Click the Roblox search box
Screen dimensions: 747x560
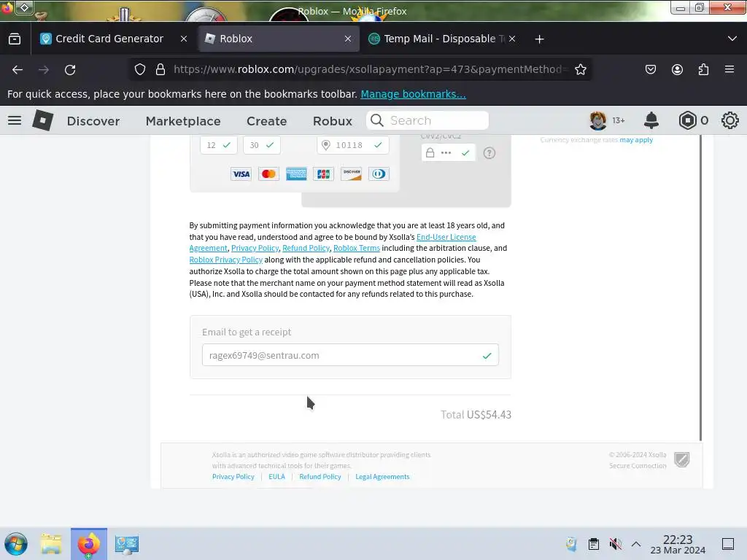(x=427, y=120)
